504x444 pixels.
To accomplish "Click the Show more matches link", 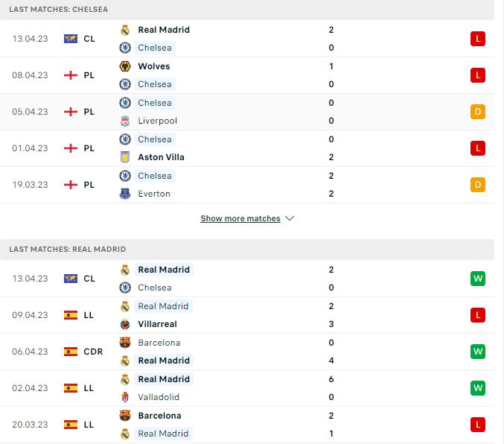I will point(240,218).
